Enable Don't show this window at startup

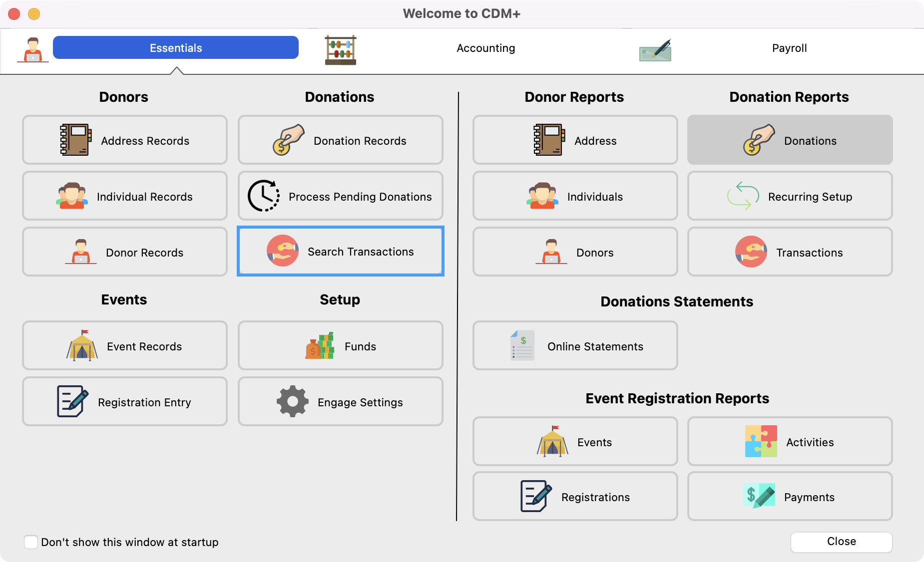coord(31,542)
